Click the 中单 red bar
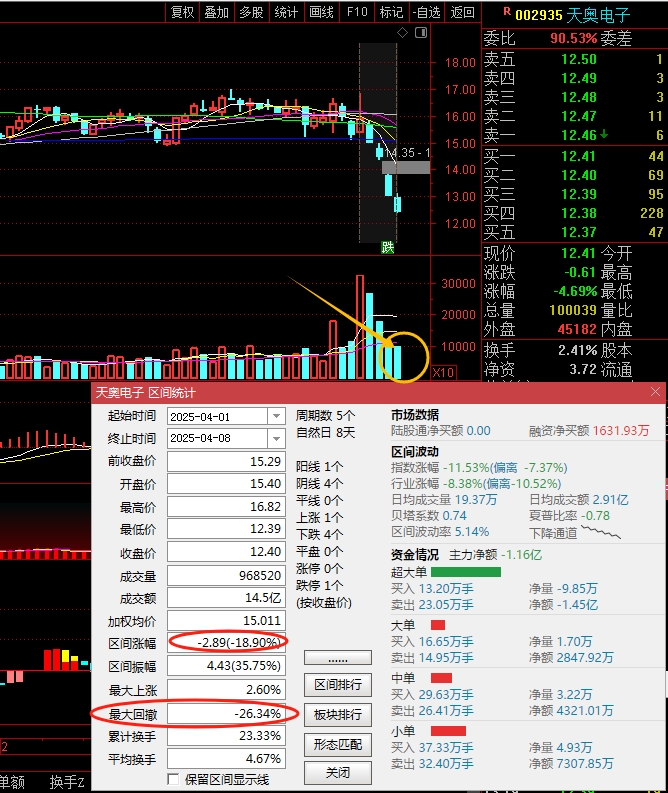 (x=441, y=678)
